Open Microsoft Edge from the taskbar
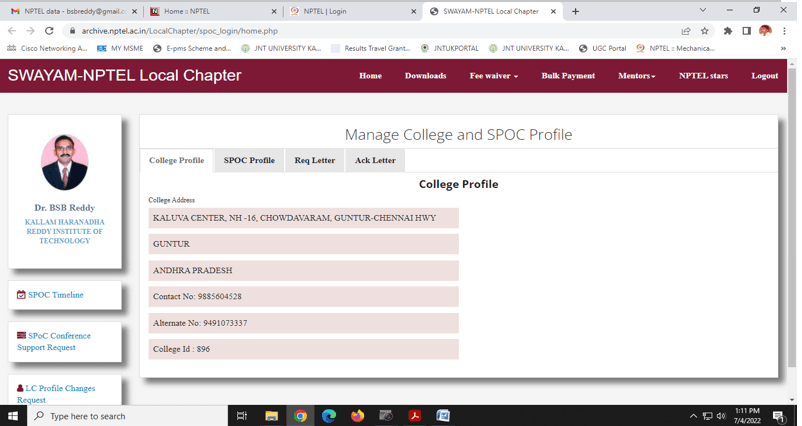 point(329,416)
